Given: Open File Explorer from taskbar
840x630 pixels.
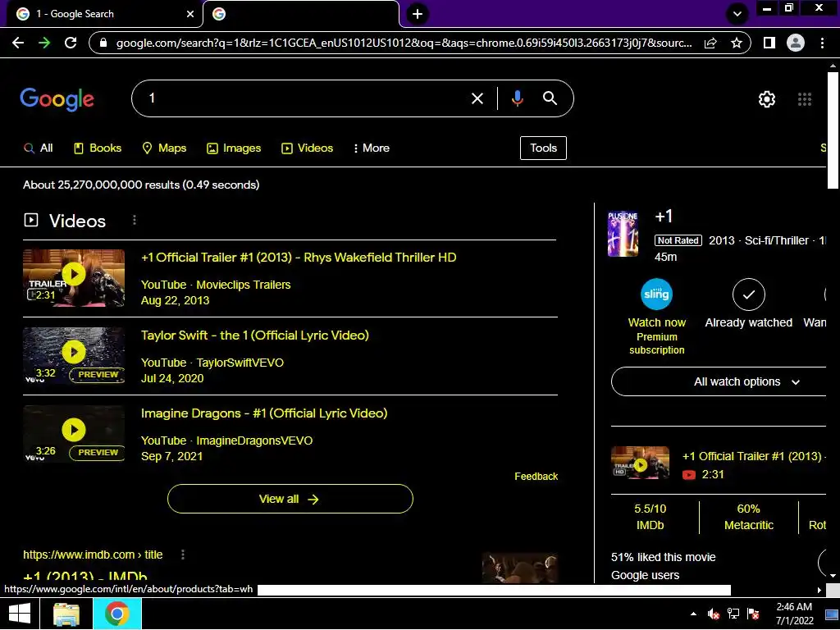Looking at the screenshot, I should [x=66, y=614].
